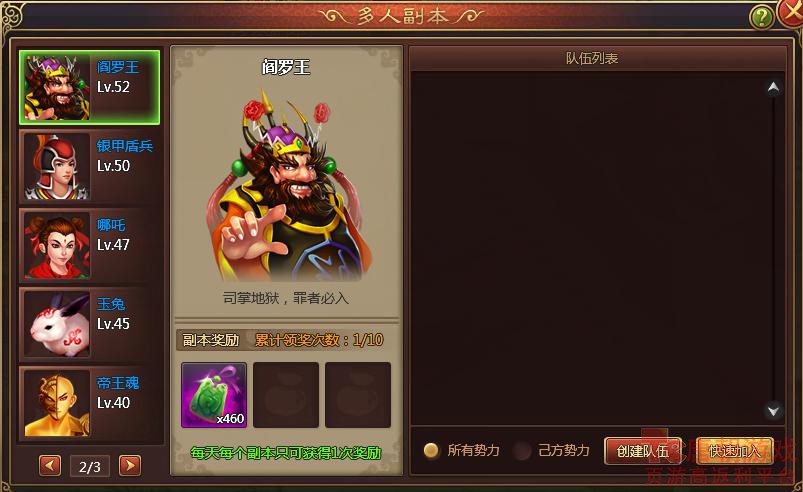Click the 快速加入 button
The height and width of the screenshot is (492, 803).
(734, 451)
